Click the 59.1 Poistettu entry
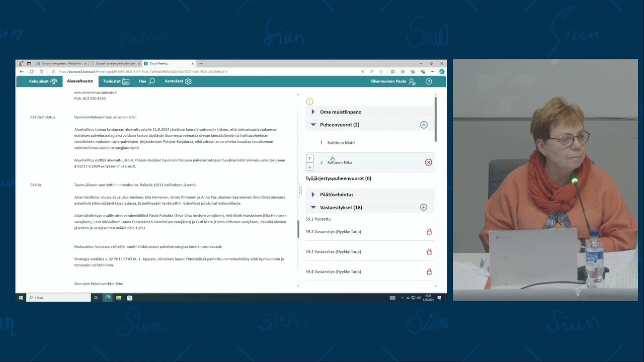644x362 pixels. (x=318, y=219)
